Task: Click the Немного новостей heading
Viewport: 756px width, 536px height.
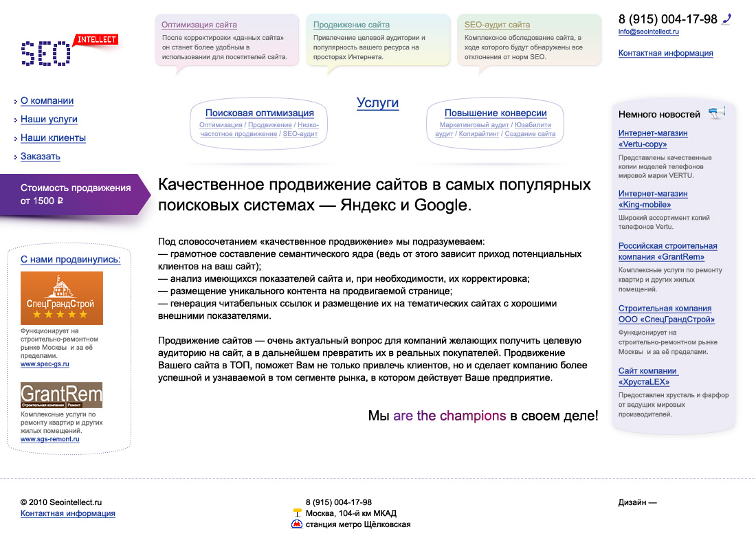Action: [659, 114]
